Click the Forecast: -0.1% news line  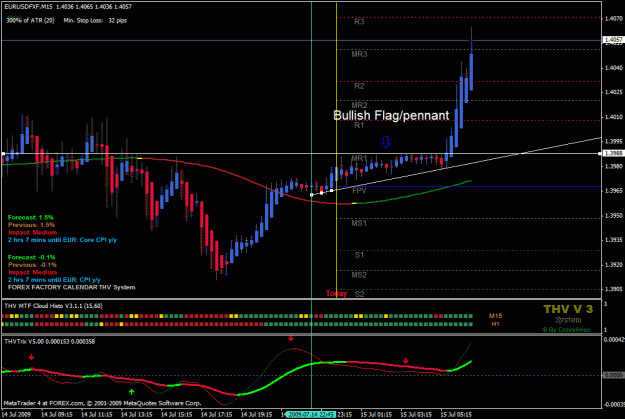[x=31, y=258]
